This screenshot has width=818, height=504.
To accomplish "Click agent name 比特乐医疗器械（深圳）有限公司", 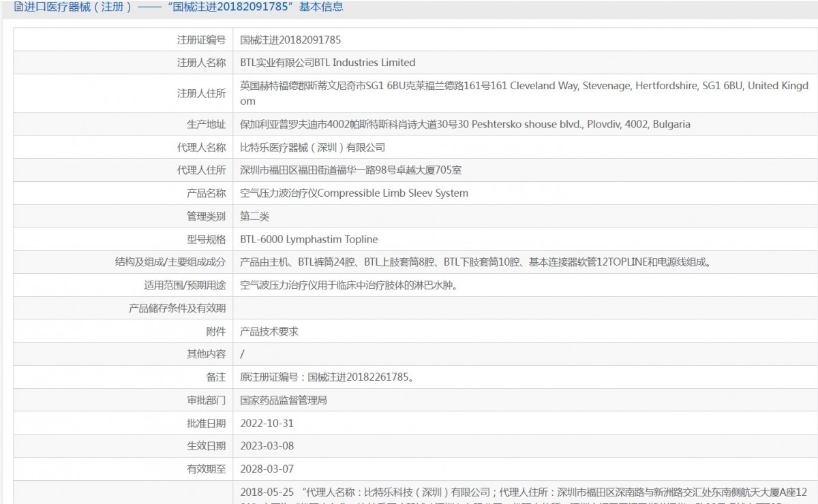I will point(313,147).
